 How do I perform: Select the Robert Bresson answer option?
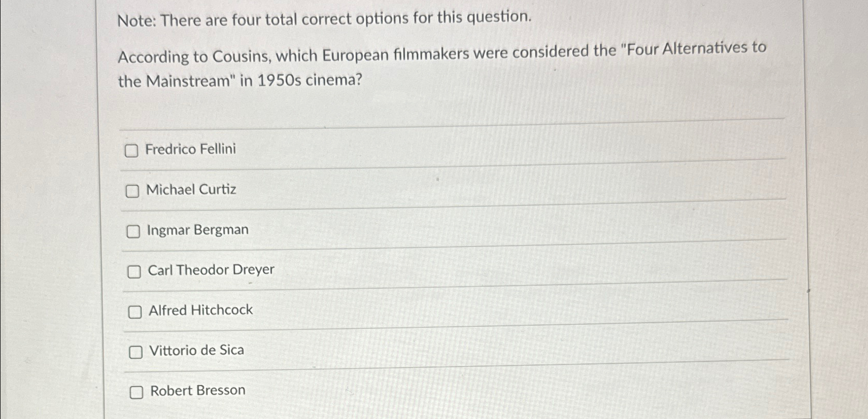click(x=197, y=390)
